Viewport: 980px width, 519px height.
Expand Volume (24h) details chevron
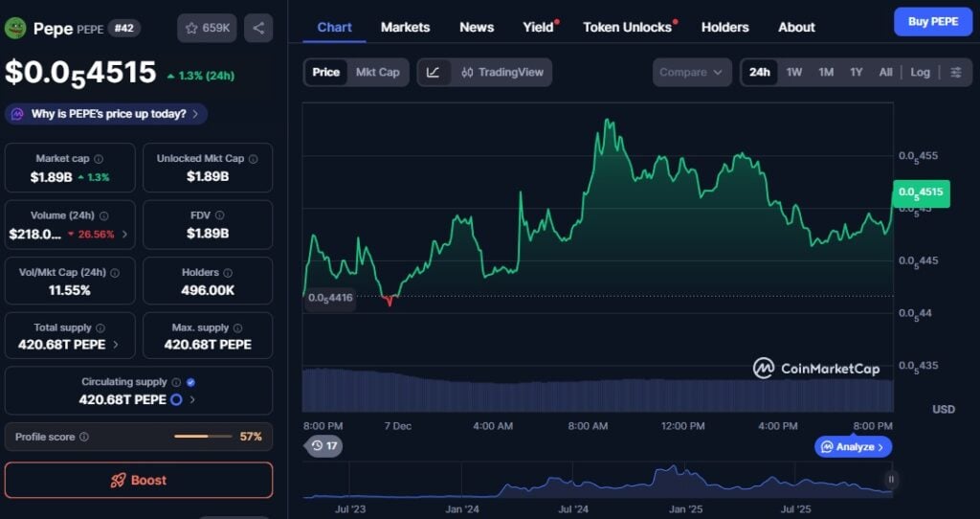124,235
